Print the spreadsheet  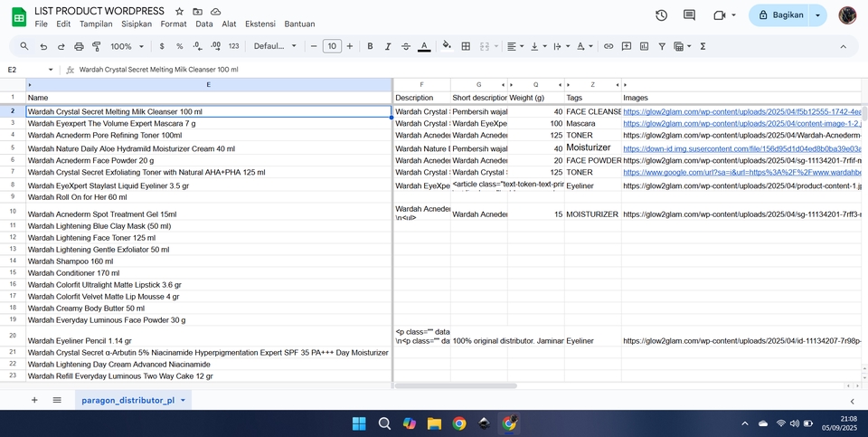[x=79, y=46]
